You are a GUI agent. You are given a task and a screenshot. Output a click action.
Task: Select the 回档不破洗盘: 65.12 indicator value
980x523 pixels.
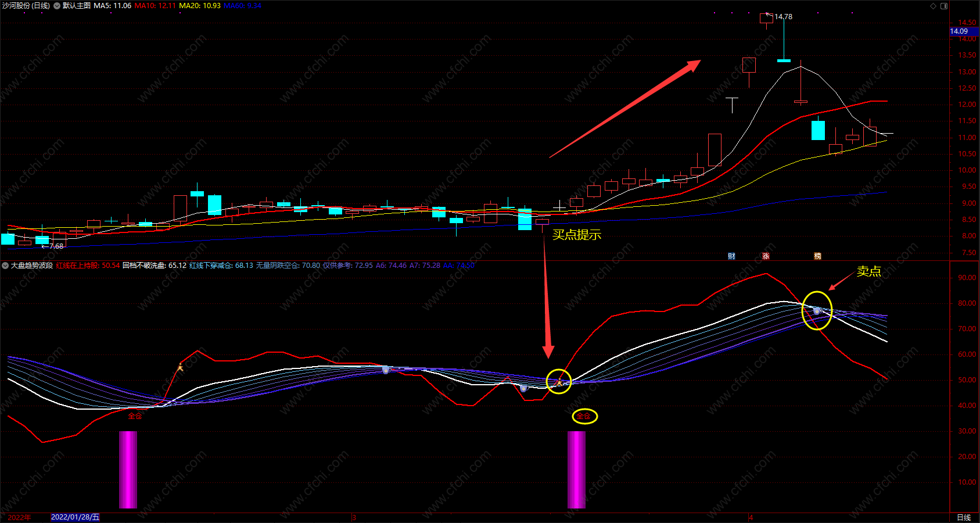pos(155,266)
